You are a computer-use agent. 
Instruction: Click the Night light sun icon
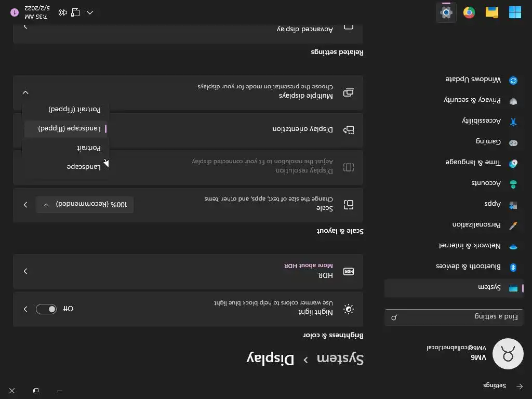[349, 309]
